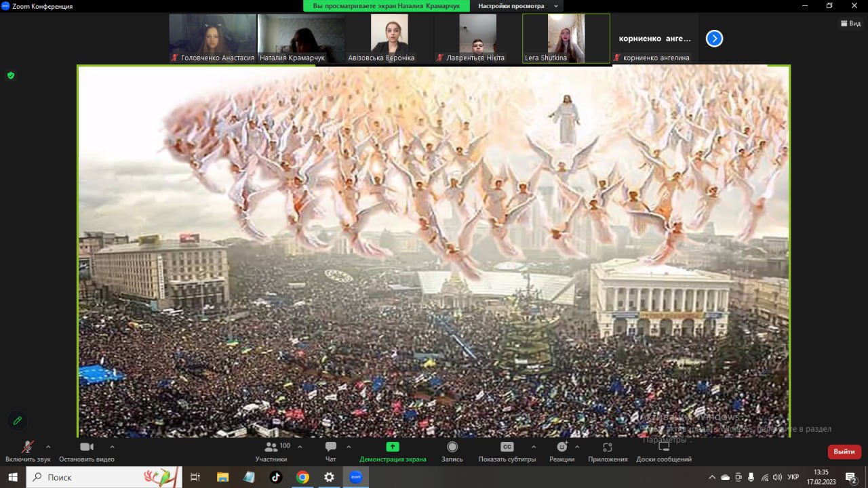Stop camera via Остановить видео

87,451
